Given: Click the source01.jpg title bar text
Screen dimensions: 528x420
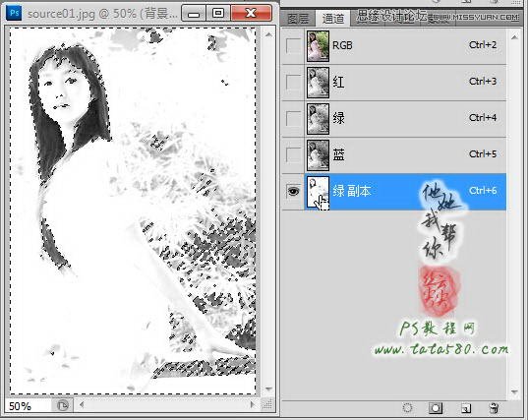Looking at the screenshot, I should [102, 14].
